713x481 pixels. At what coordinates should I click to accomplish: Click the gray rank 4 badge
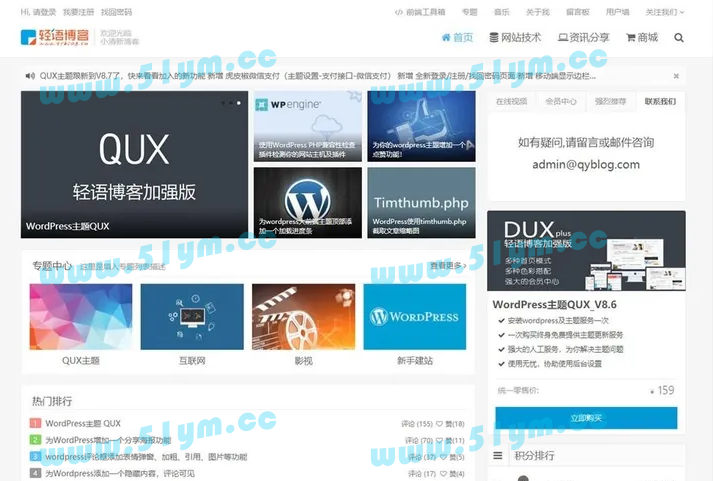pos(35,473)
